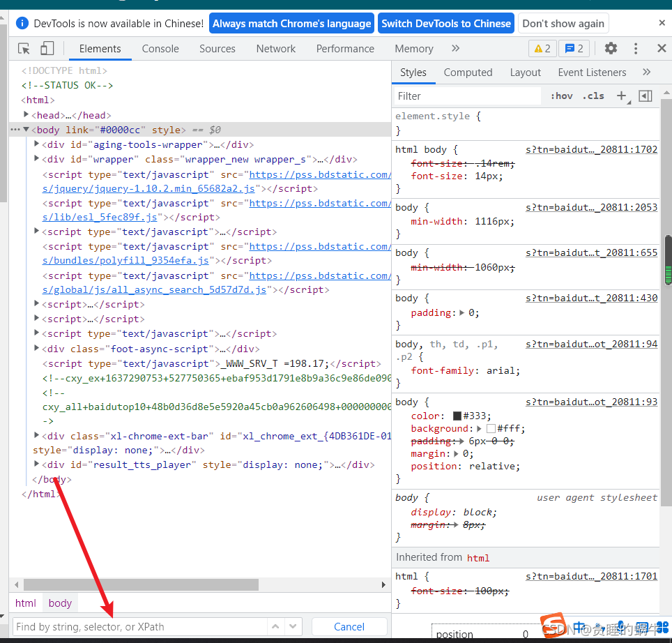Focus the Styles Filter input field
Image resolution: width=672 pixels, height=643 pixels.
click(467, 96)
